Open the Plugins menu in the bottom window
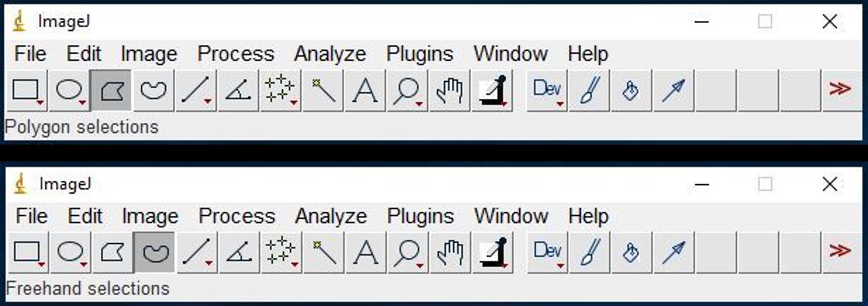Viewport: 868px width, 306px height. [x=420, y=216]
